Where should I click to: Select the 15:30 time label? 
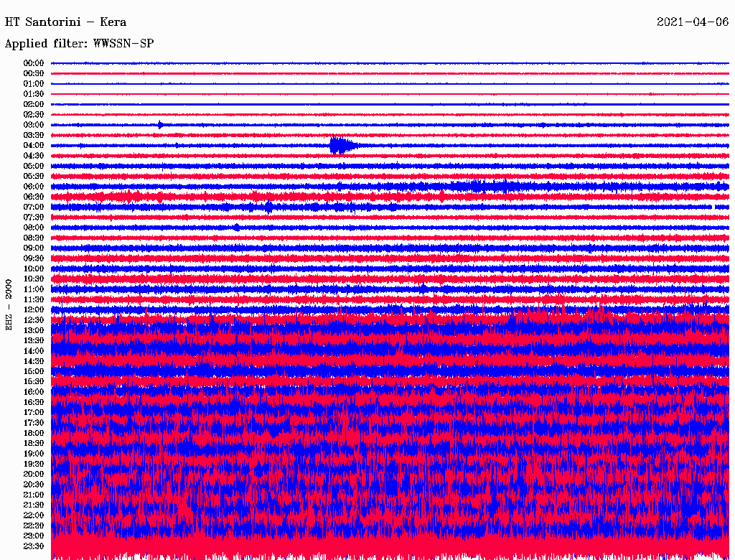point(34,382)
